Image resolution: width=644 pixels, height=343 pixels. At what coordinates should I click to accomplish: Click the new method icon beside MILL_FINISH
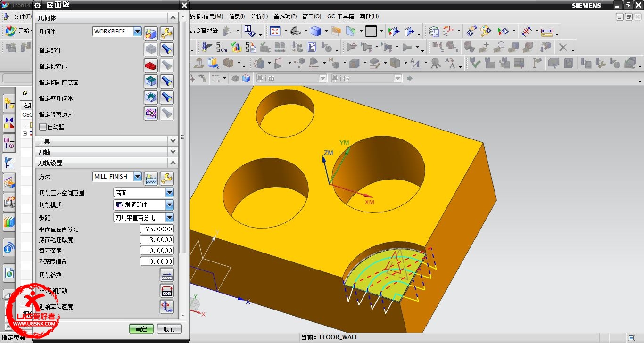(x=150, y=178)
